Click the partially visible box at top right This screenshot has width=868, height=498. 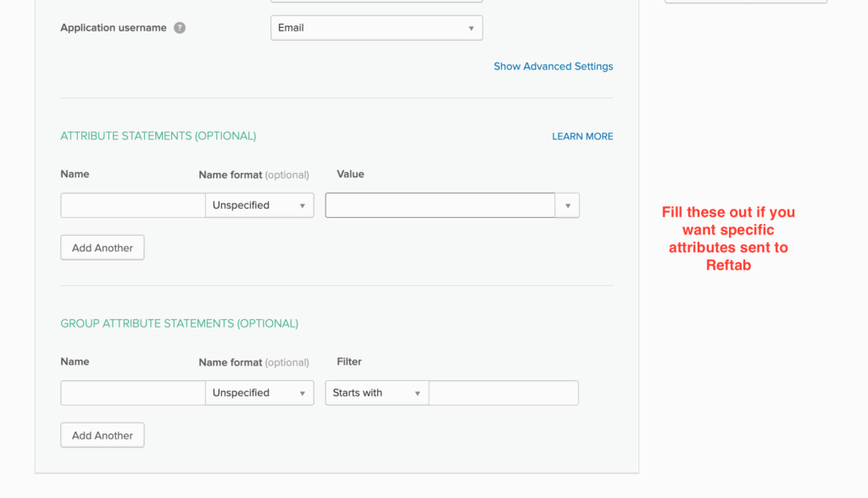tap(745, 1)
